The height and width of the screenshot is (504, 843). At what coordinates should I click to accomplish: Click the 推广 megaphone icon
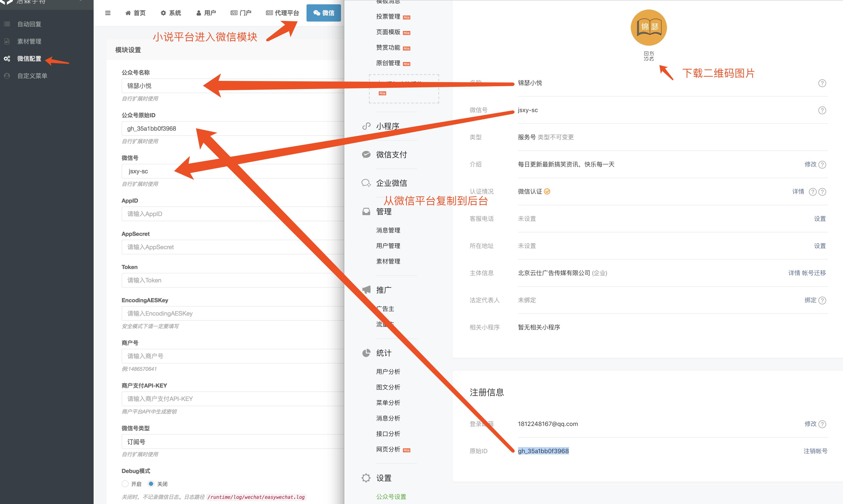click(x=366, y=289)
